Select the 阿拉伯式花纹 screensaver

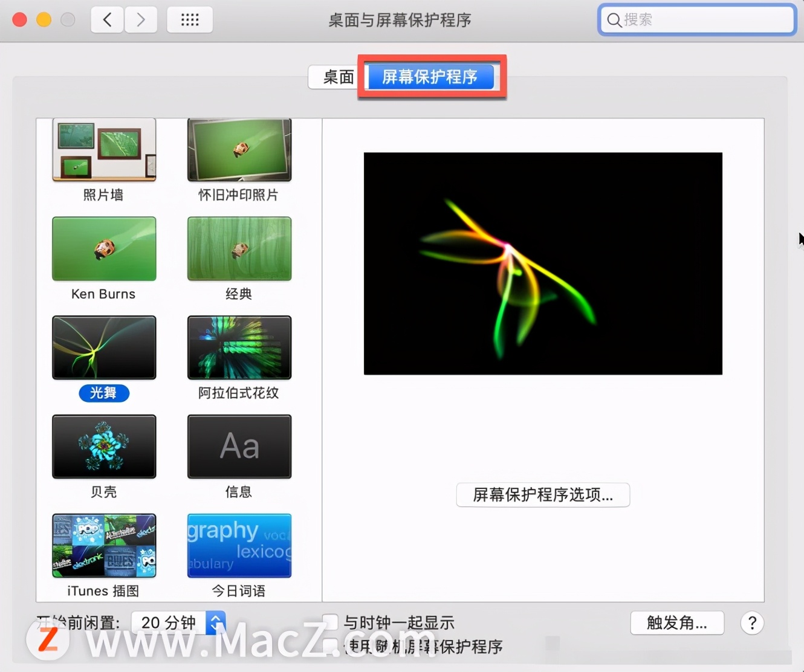pyautogui.click(x=239, y=347)
